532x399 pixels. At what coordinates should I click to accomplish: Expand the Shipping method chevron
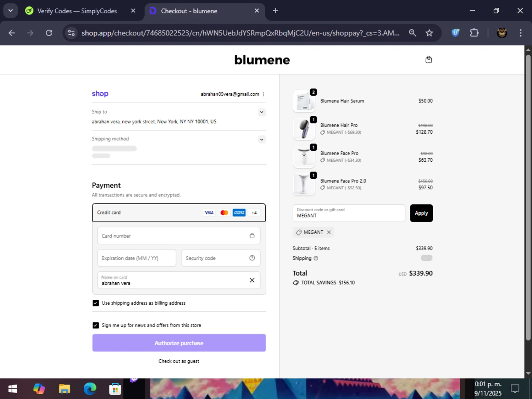[x=261, y=139]
